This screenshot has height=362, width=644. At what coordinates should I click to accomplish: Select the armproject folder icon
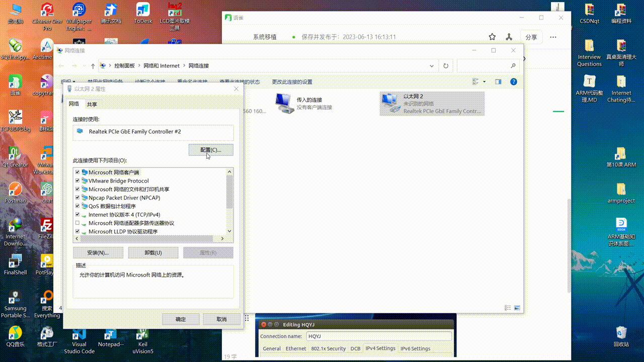pos(621,193)
